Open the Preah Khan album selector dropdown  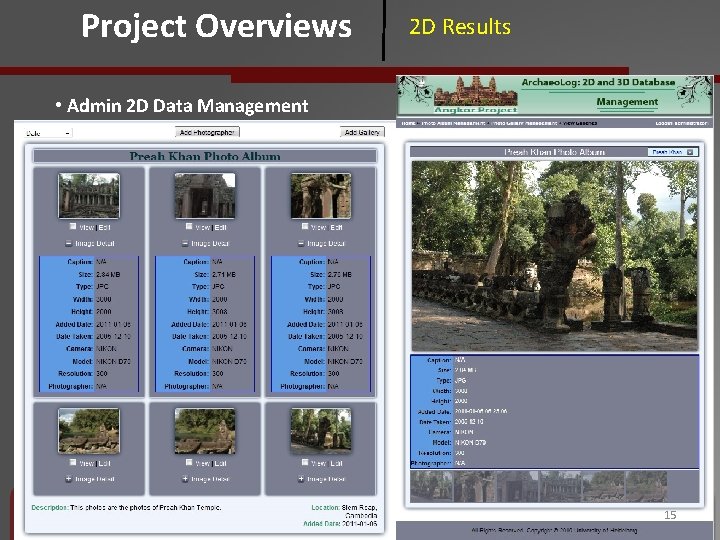click(x=673, y=152)
